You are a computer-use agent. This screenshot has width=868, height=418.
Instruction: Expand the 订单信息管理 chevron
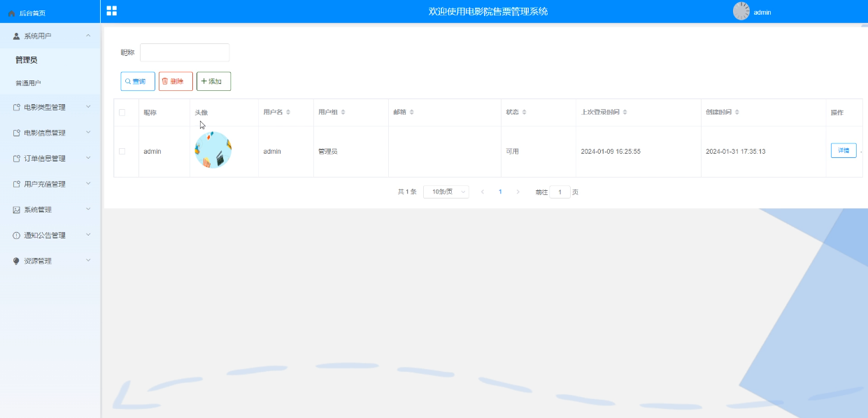click(x=88, y=158)
